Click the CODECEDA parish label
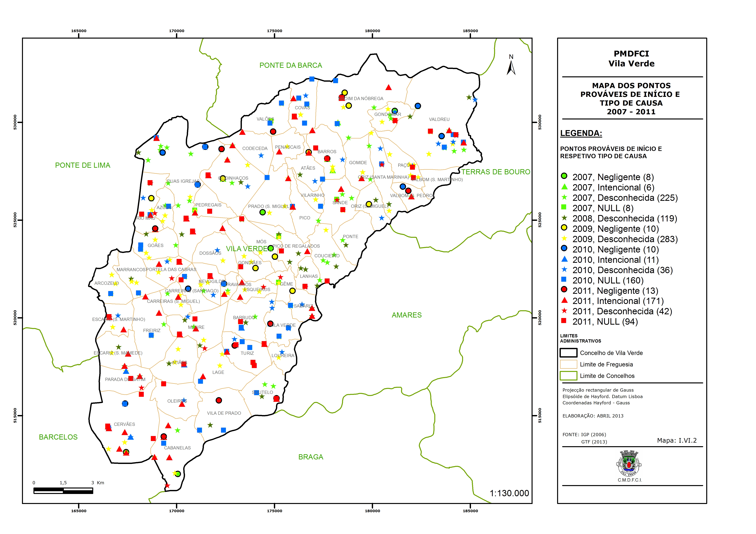This screenshot has height=534, width=756. pyautogui.click(x=255, y=148)
